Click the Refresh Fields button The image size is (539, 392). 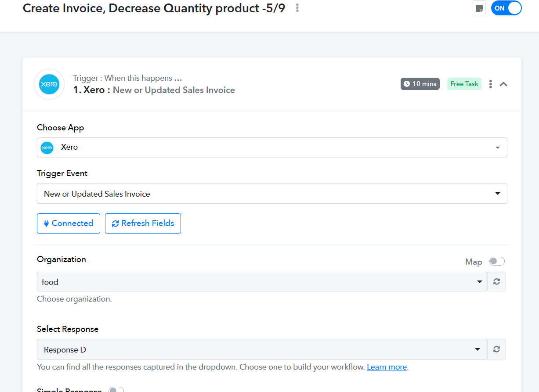[x=143, y=223]
